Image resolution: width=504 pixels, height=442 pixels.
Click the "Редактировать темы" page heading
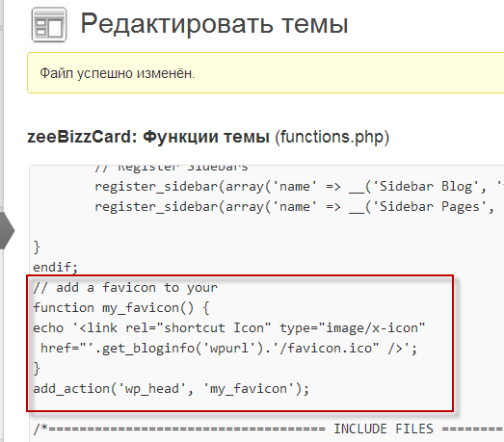[214, 23]
